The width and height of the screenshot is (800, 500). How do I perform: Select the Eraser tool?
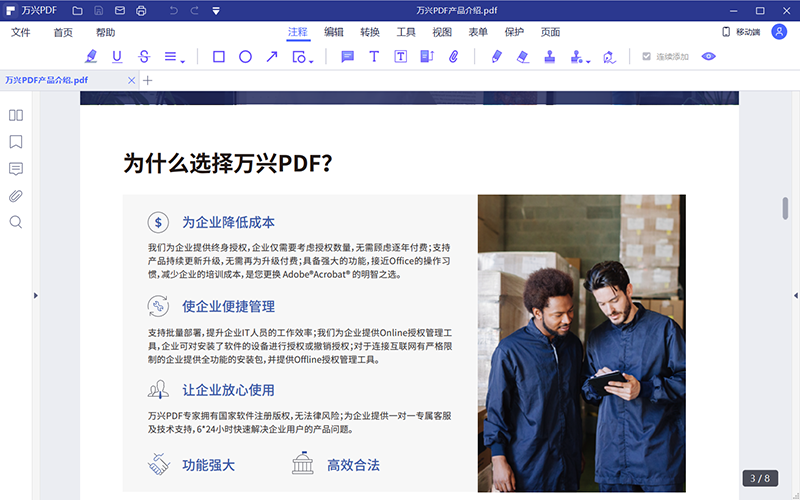tap(523, 57)
